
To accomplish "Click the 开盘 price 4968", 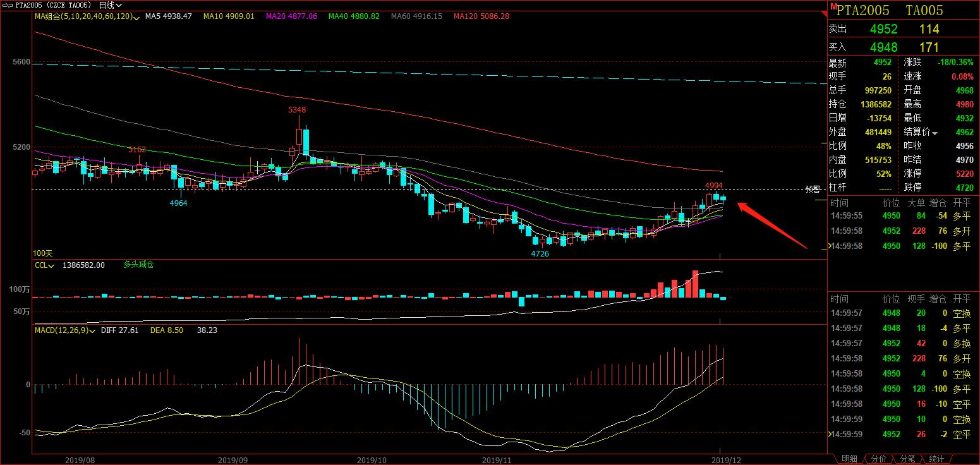I will click(965, 91).
